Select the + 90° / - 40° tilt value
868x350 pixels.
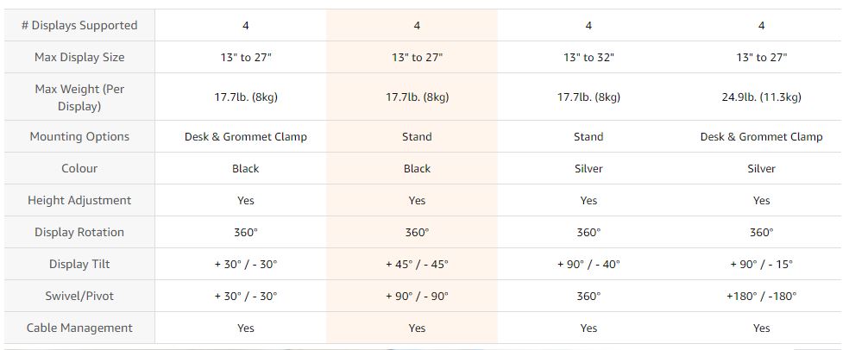(588, 265)
